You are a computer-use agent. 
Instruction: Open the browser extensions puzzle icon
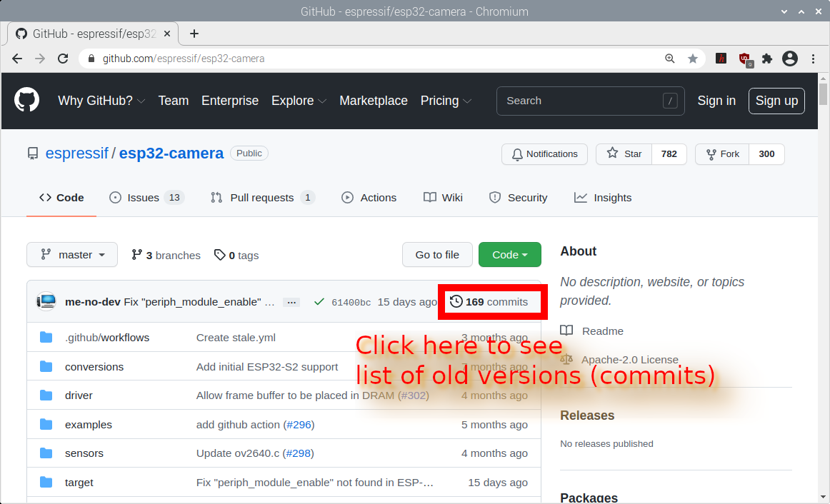pyautogui.click(x=767, y=59)
